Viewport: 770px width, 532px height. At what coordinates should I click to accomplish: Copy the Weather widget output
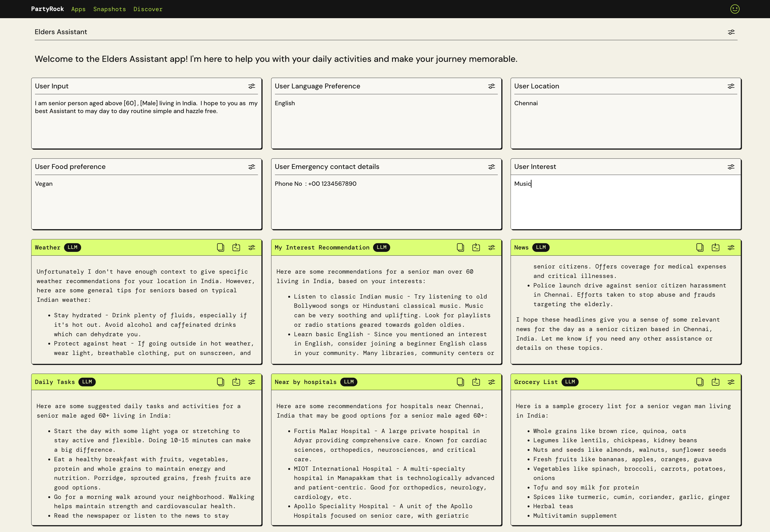[220, 247]
